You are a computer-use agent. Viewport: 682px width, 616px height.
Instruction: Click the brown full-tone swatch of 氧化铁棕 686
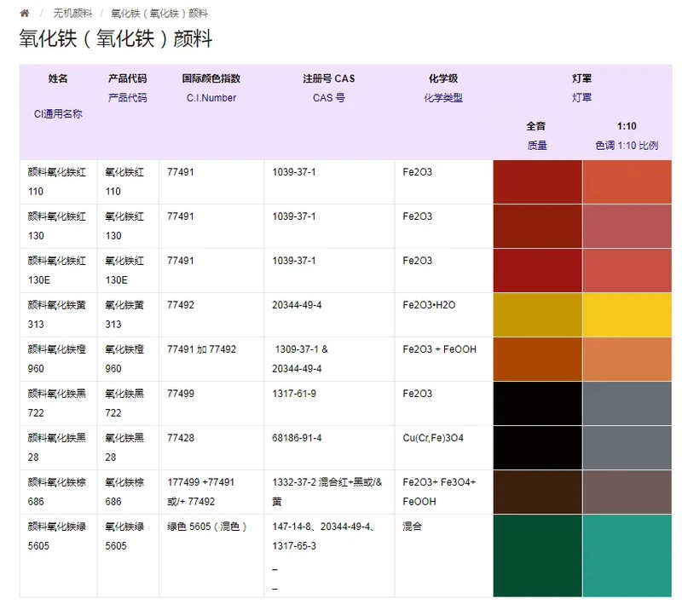[538, 492]
